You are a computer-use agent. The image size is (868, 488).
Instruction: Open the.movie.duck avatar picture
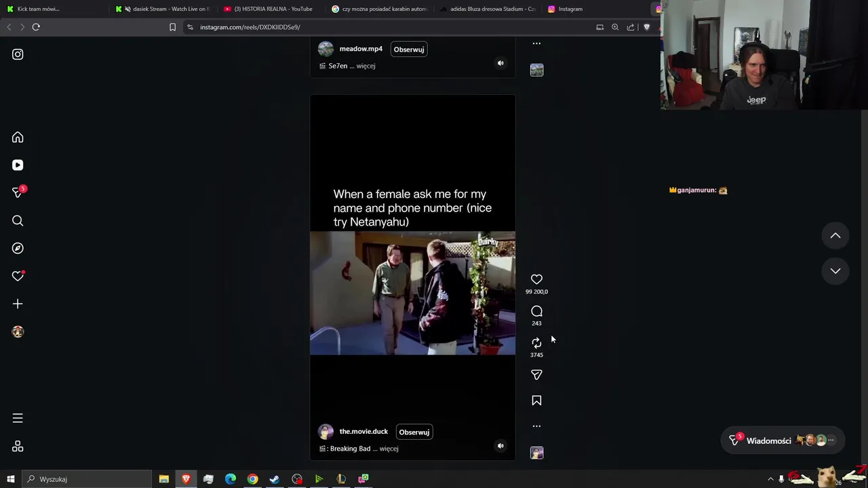tap(325, 432)
